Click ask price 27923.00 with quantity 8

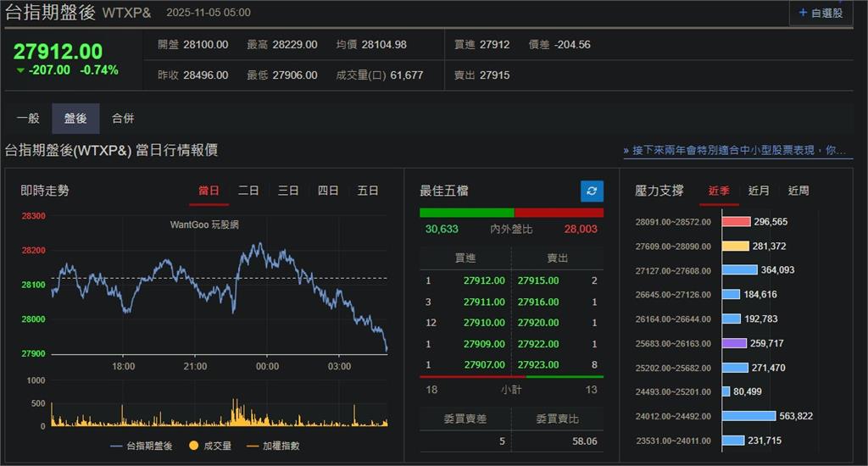538,365
